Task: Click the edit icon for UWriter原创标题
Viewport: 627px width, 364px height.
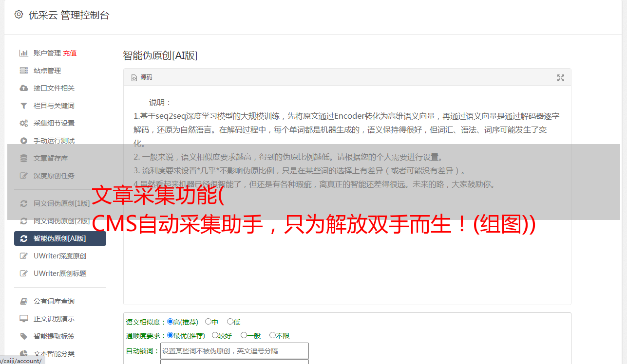Action: [x=23, y=273]
